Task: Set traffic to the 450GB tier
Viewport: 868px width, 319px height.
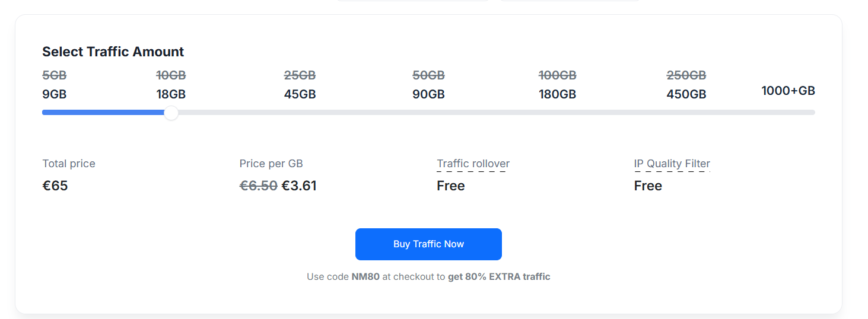Action: point(686,94)
